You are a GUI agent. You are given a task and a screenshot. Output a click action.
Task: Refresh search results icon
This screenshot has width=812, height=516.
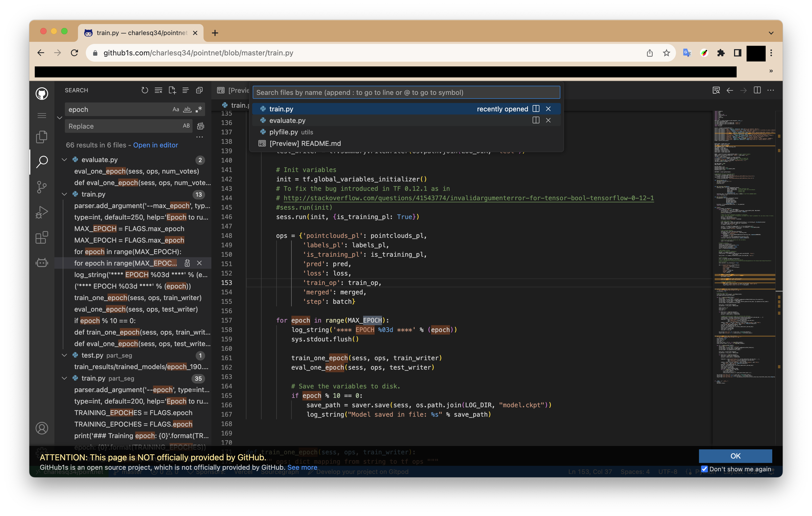point(145,90)
